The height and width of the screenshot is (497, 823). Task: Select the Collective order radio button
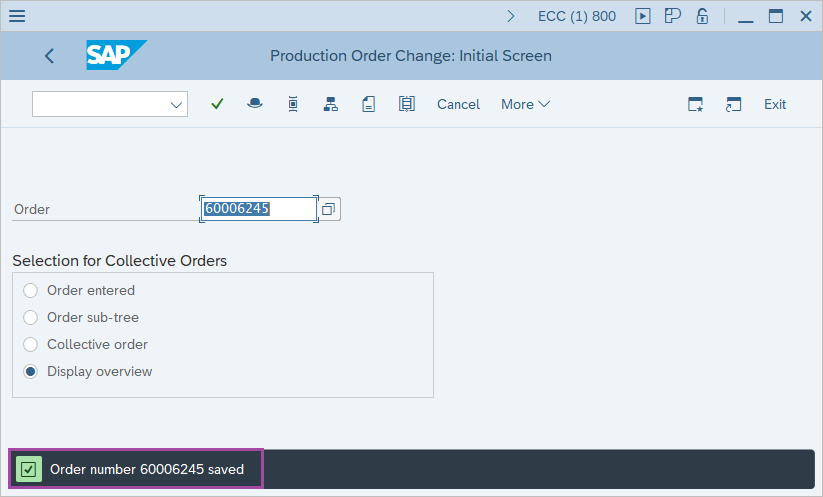tap(30, 344)
